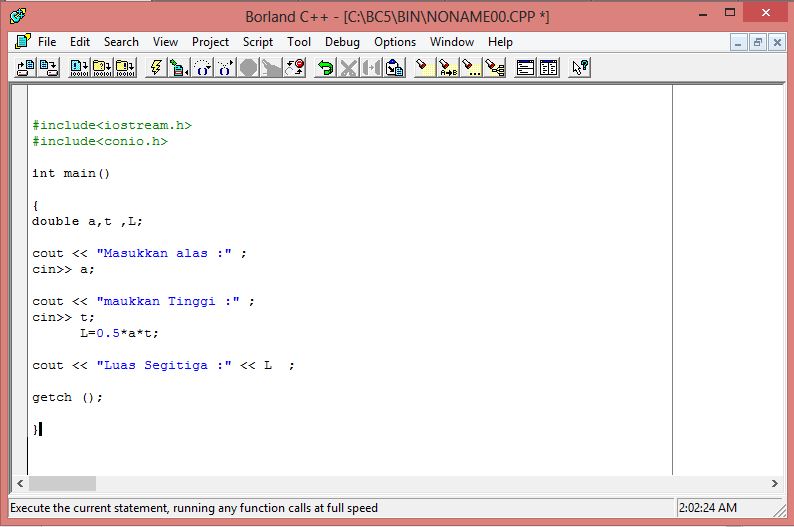Open the View menu

coord(165,42)
